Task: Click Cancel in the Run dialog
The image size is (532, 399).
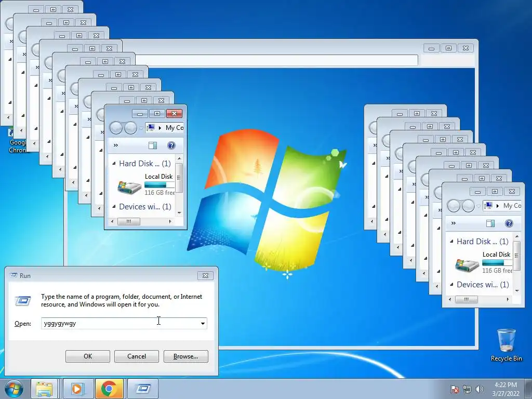Action: (137, 356)
